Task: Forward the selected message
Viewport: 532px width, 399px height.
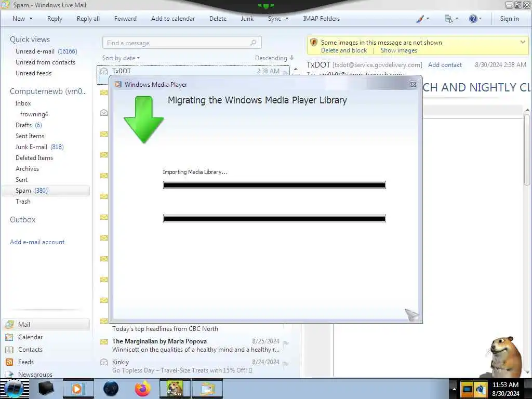Action: point(125,19)
